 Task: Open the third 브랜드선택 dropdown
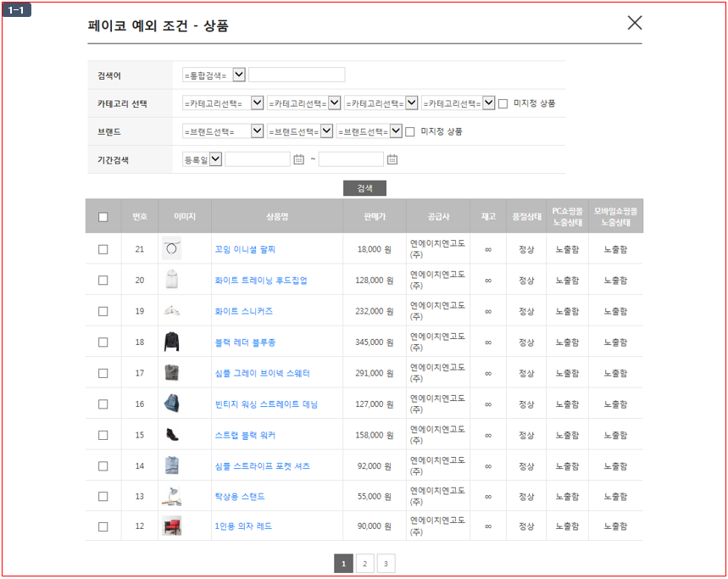370,131
